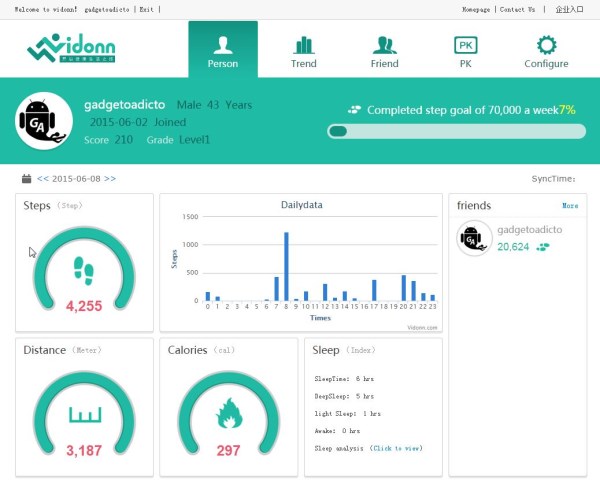Screen dimensions: 600x488
Task: Switch to the Friend tab
Action: [384, 51]
